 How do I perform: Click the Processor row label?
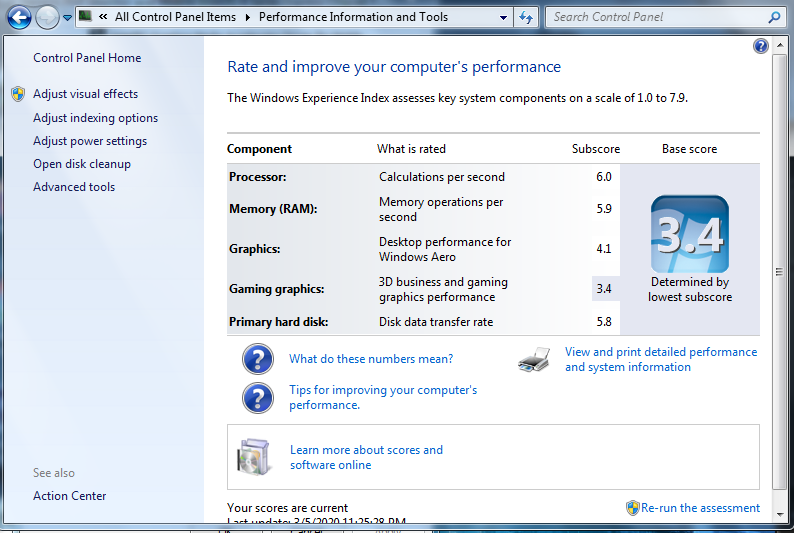257,177
